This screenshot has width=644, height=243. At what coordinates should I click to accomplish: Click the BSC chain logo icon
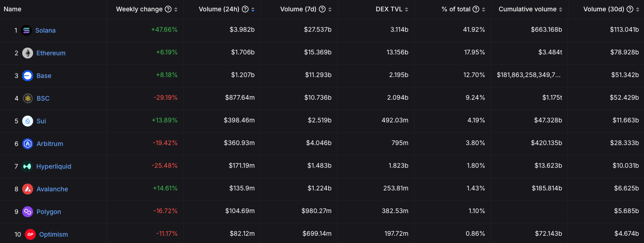coord(28,98)
